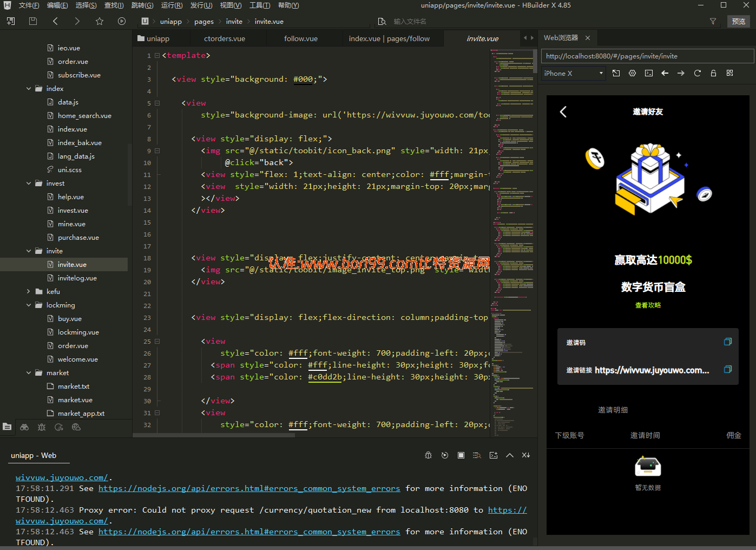Open the binoculars search panel icon

coord(24,427)
